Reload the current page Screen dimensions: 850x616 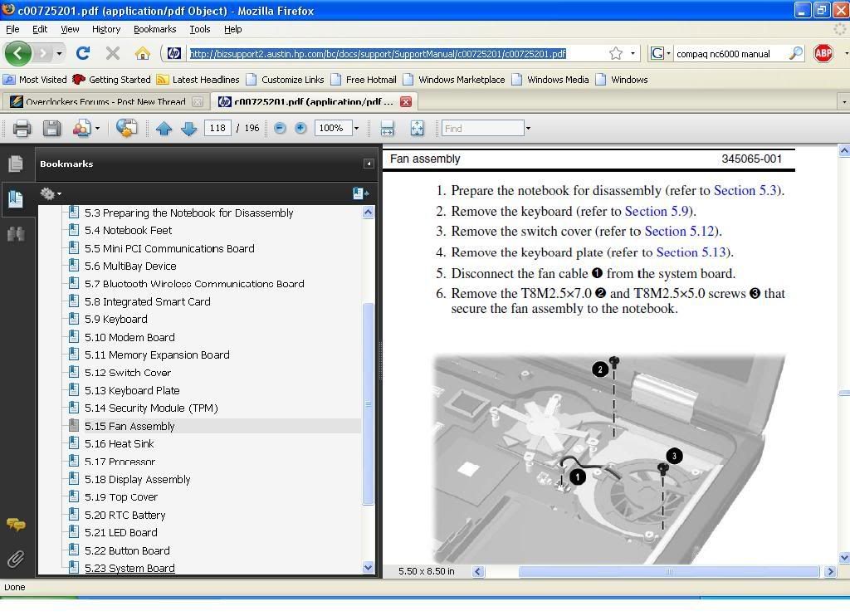(83, 53)
